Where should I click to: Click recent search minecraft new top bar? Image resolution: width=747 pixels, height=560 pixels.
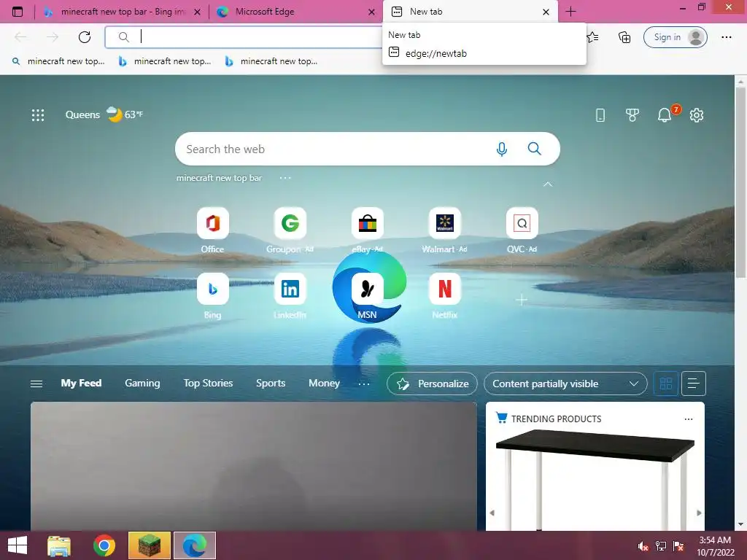(219, 178)
